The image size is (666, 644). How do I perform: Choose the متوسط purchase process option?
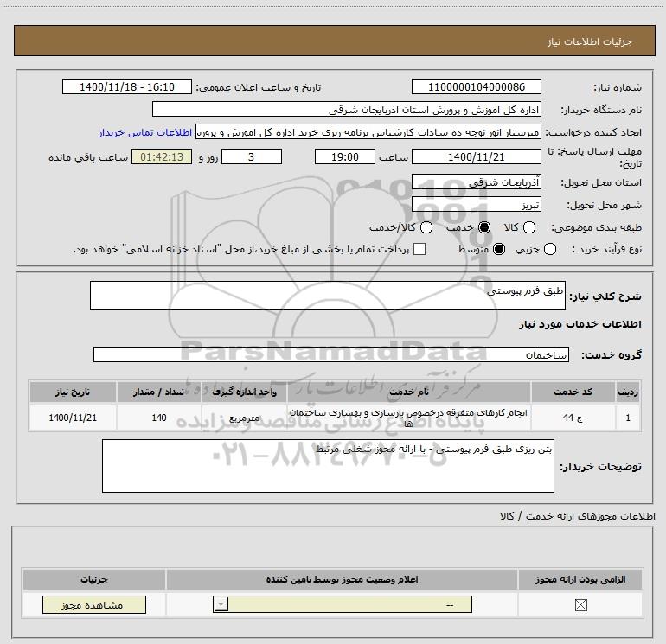click(x=499, y=249)
